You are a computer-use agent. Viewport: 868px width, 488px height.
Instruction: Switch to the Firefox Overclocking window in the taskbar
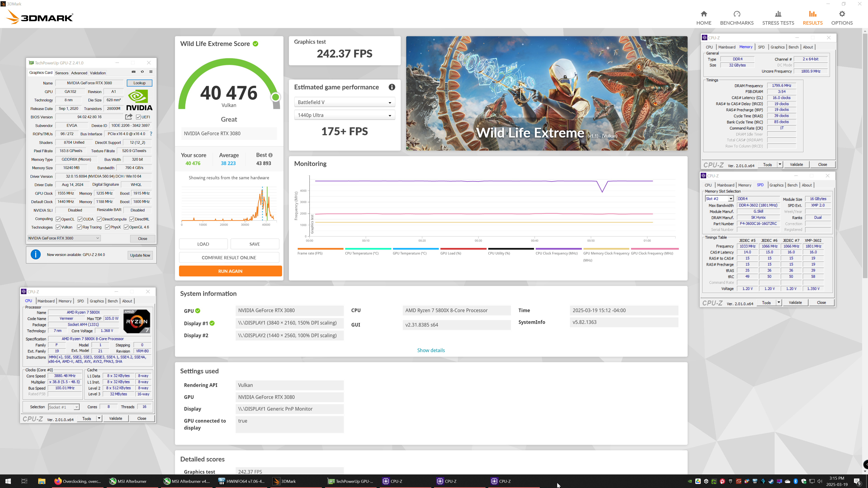coord(78,481)
